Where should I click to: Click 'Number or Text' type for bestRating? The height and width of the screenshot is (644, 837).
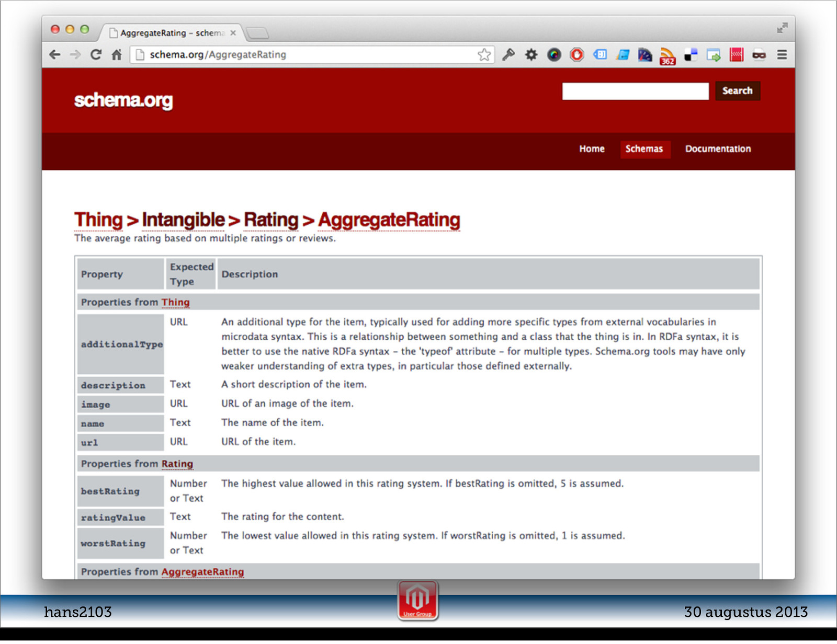pos(188,491)
